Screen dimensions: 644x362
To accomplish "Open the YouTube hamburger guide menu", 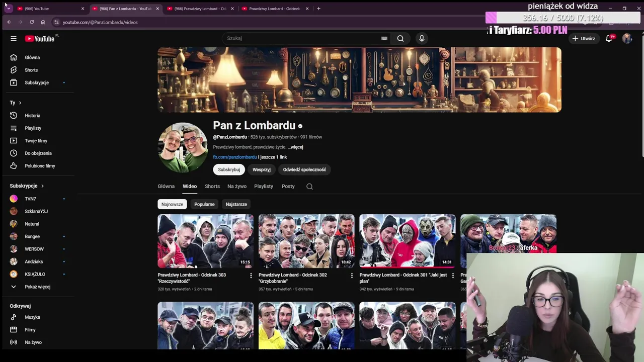I will coord(14,38).
